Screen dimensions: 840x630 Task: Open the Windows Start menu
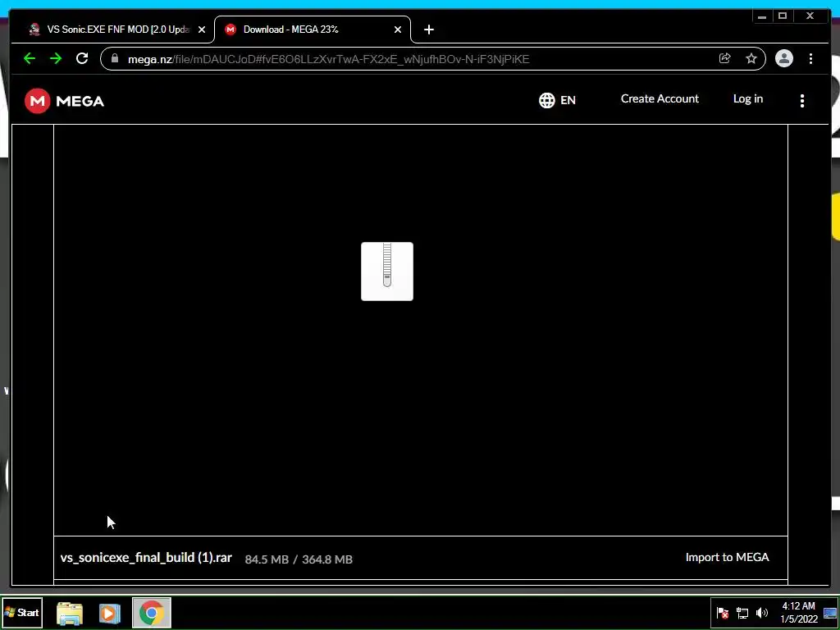pyautogui.click(x=22, y=612)
